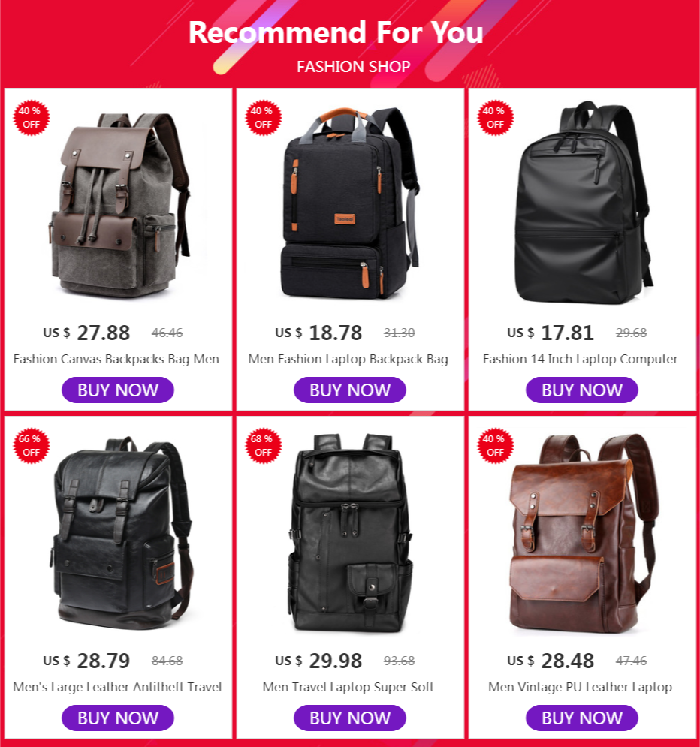Buy now the Fashion Canvas Backpacks Bag
The height and width of the screenshot is (747, 700).
coord(118,390)
